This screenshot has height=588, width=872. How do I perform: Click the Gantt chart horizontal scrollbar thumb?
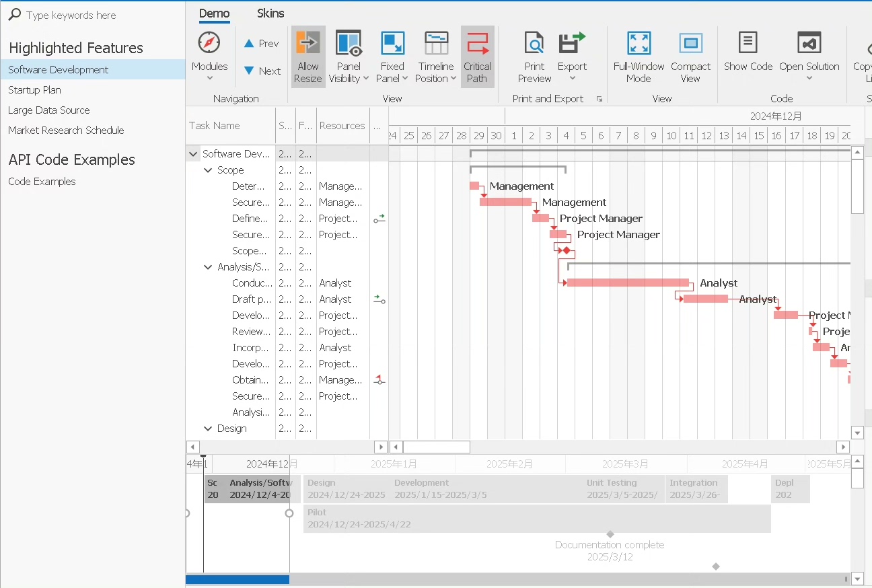tap(436, 447)
